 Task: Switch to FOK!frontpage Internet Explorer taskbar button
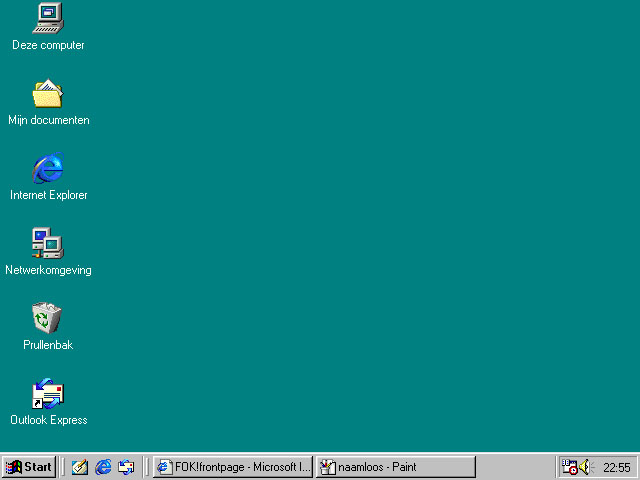pyautogui.click(x=233, y=467)
